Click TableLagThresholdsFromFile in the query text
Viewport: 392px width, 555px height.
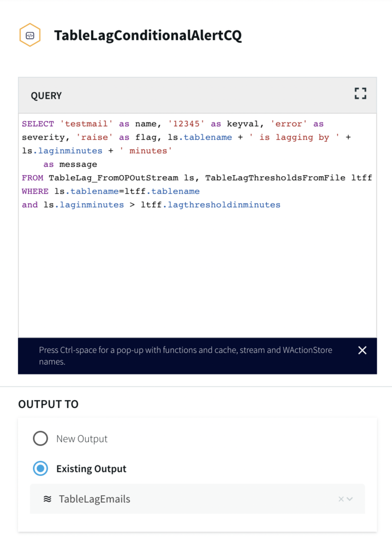275,178
